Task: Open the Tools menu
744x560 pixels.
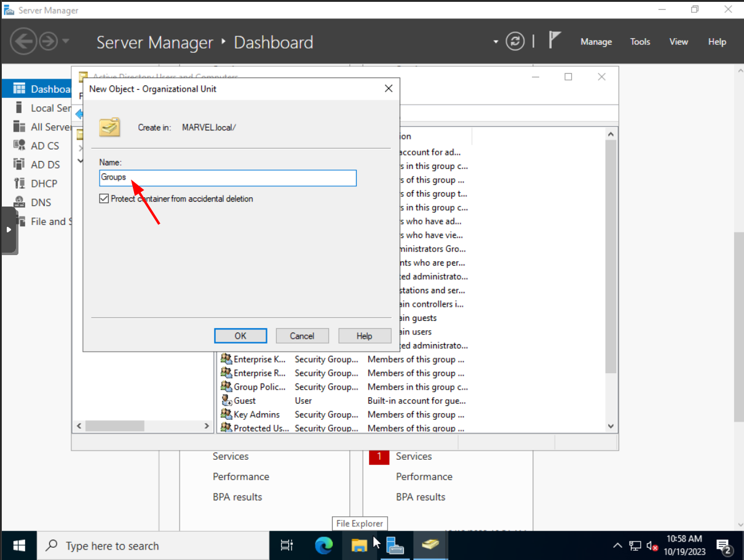Action: coord(639,42)
